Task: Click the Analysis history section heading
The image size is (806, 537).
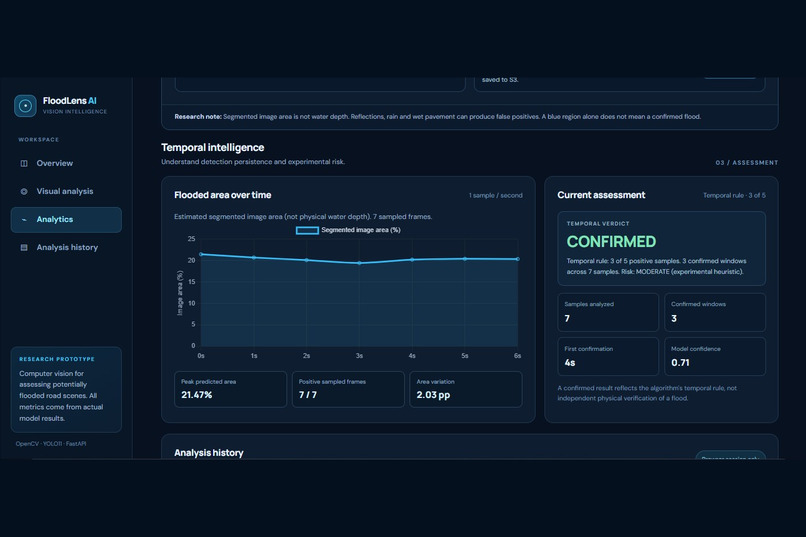Action: [x=209, y=453]
